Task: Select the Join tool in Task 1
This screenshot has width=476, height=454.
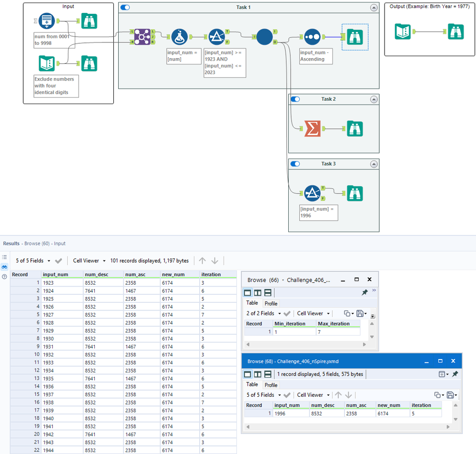Action: point(142,36)
